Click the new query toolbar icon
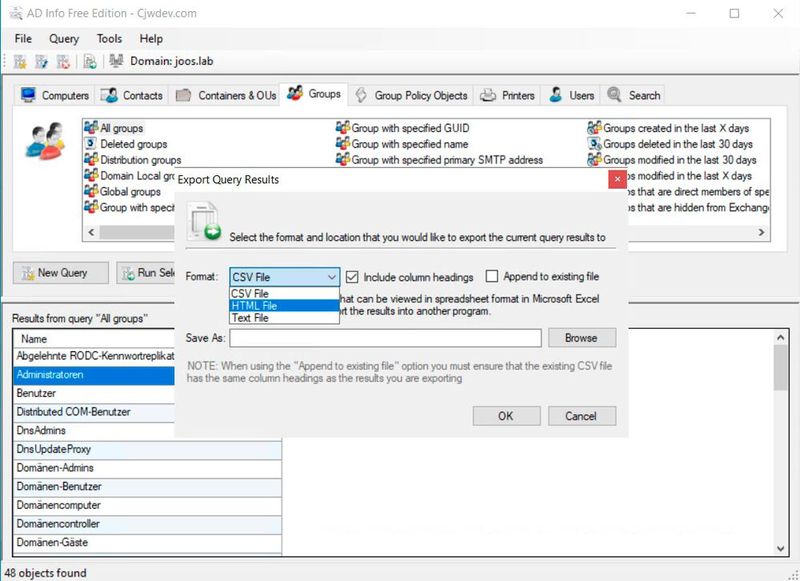Screen dimensions: 800x581 coord(18,61)
